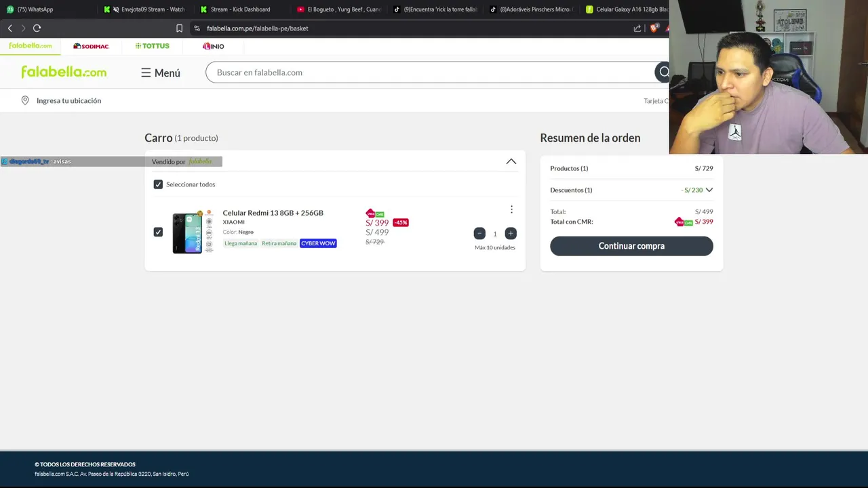Click the Redmi 13 phone thumbnail
Viewport: 868px width, 488px height.
(193, 232)
